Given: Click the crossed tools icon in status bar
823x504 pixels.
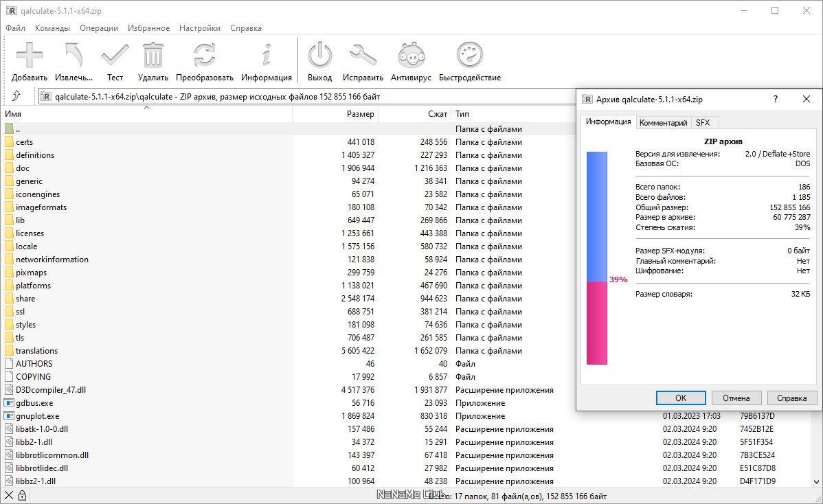Looking at the screenshot, I should [9, 496].
